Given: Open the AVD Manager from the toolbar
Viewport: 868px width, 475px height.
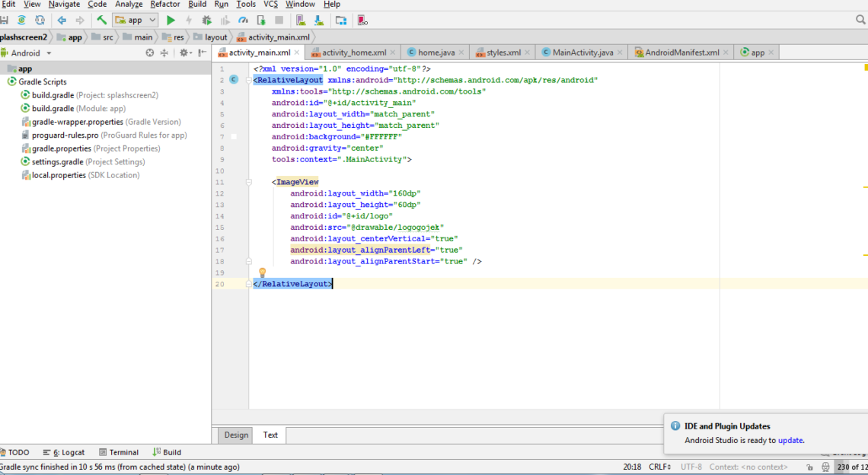Looking at the screenshot, I should tap(301, 20).
